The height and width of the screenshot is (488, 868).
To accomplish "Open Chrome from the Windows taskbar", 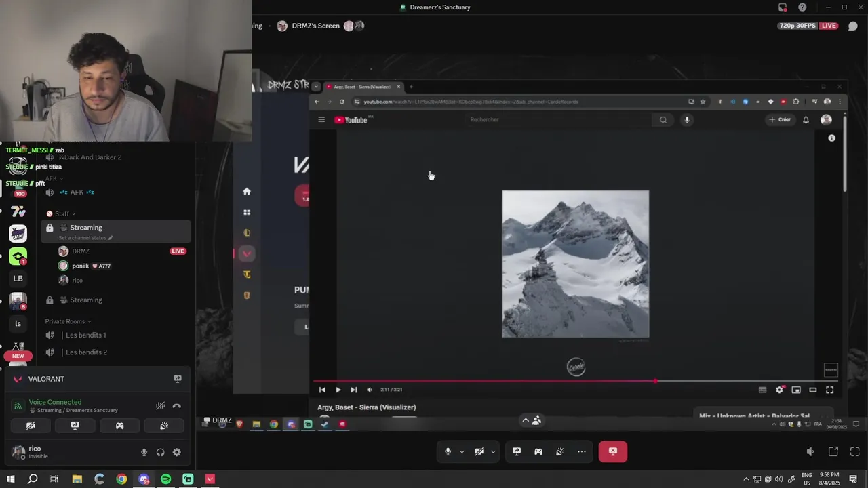I will 121,479.
